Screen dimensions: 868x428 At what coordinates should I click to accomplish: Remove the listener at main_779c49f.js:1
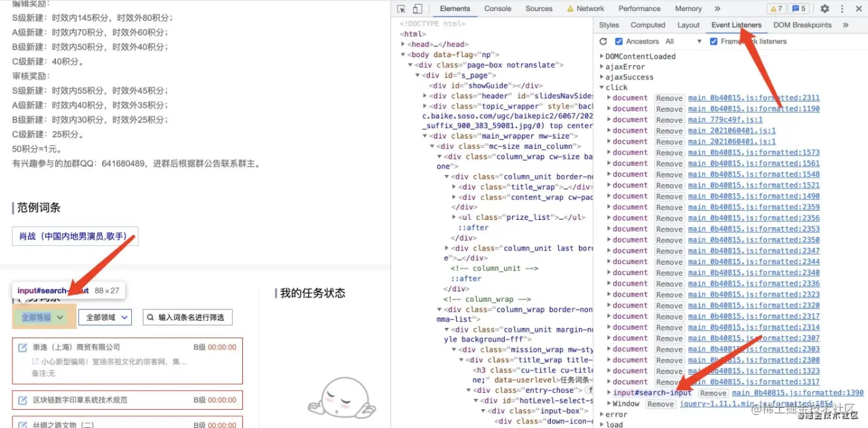(x=669, y=120)
